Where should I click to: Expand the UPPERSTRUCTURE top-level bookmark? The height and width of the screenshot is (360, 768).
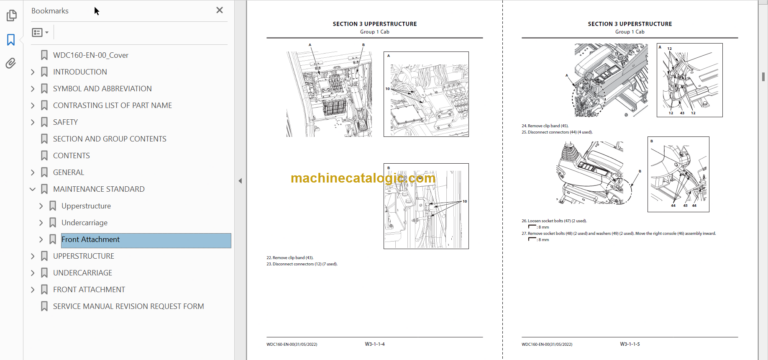pos(33,256)
